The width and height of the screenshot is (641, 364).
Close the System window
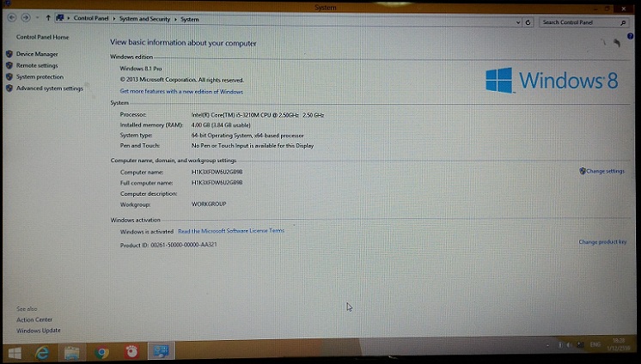click(x=624, y=9)
